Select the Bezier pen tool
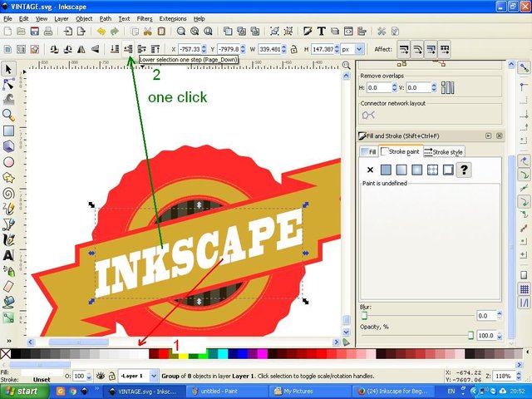This screenshot has width=532, height=399. coord(8,224)
